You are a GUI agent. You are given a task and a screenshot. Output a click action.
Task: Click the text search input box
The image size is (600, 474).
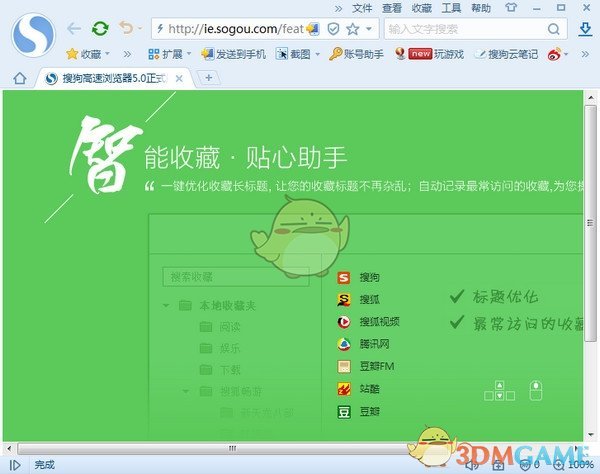[465, 29]
